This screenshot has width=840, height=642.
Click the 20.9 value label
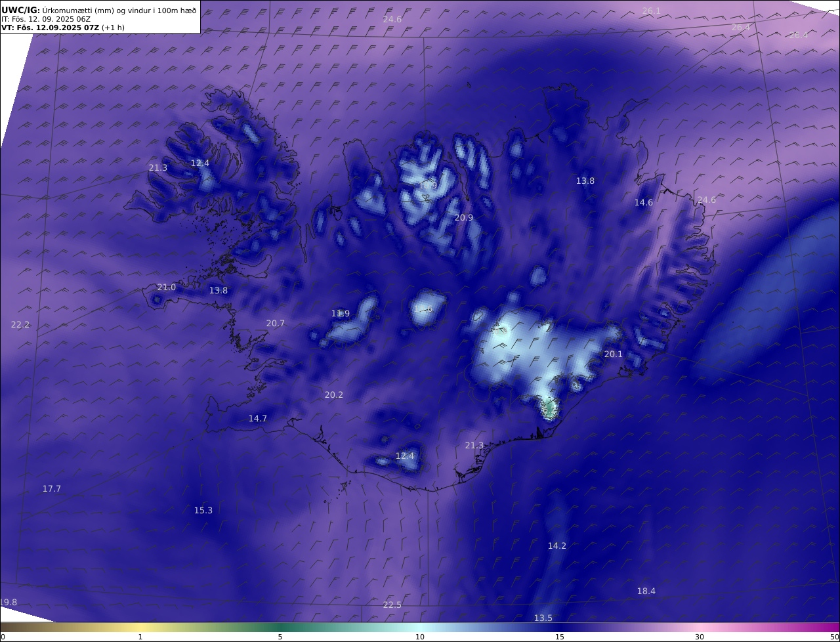pos(464,217)
